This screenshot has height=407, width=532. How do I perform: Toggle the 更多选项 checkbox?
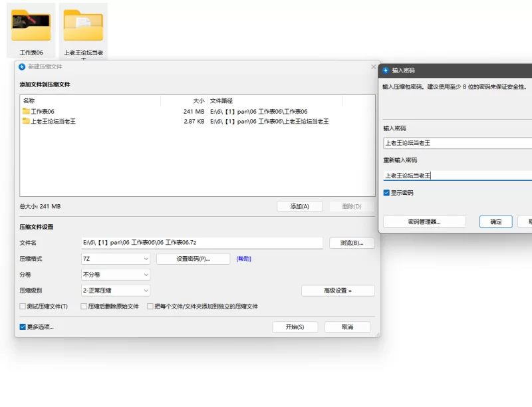coord(23,327)
